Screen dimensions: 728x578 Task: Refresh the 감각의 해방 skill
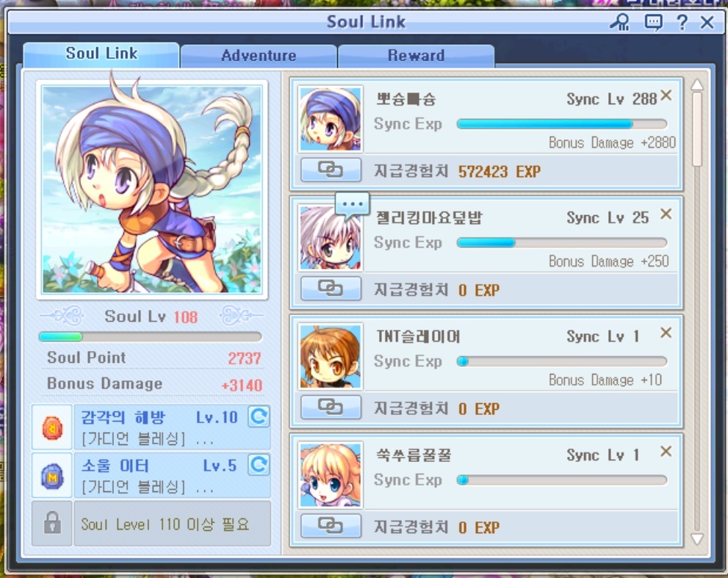pos(259,416)
